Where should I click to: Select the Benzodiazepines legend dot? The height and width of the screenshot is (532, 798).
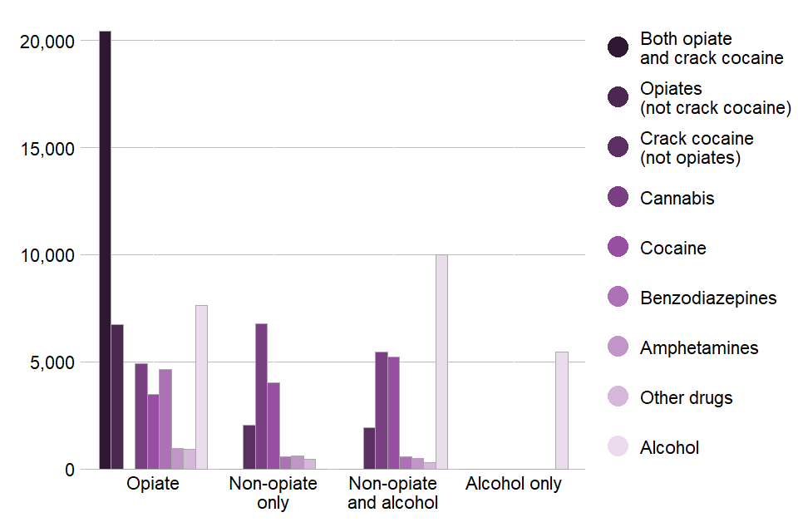click(x=618, y=298)
